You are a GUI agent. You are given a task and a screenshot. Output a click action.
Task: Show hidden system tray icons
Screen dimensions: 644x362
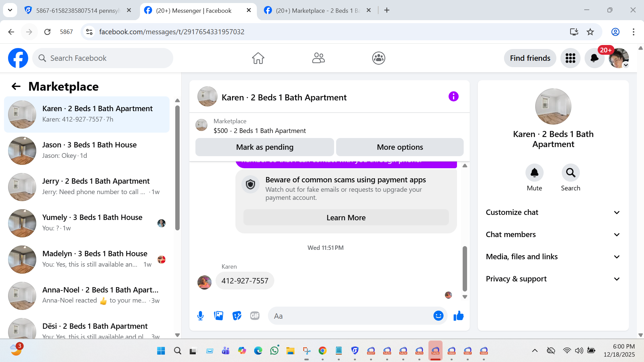pos(535,351)
